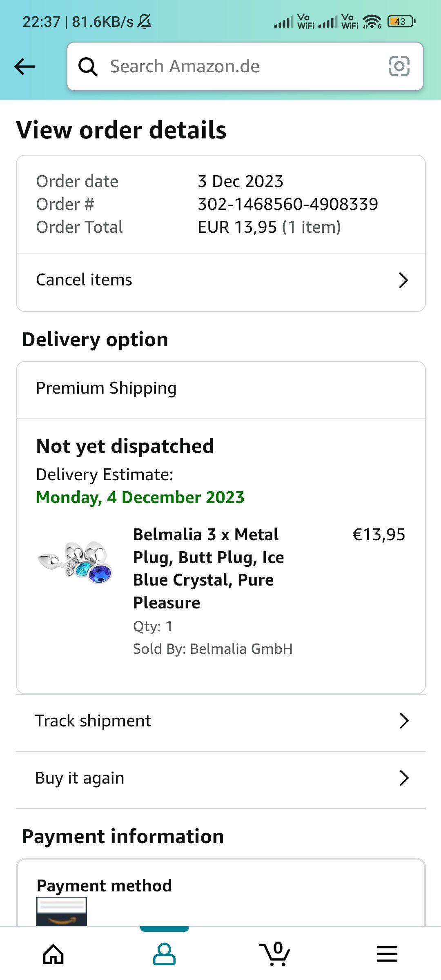Viewport: 441px width, 980px height.
Task: Tap the Buy it again row
Action: pyautogui.click(x=80, y=778)
